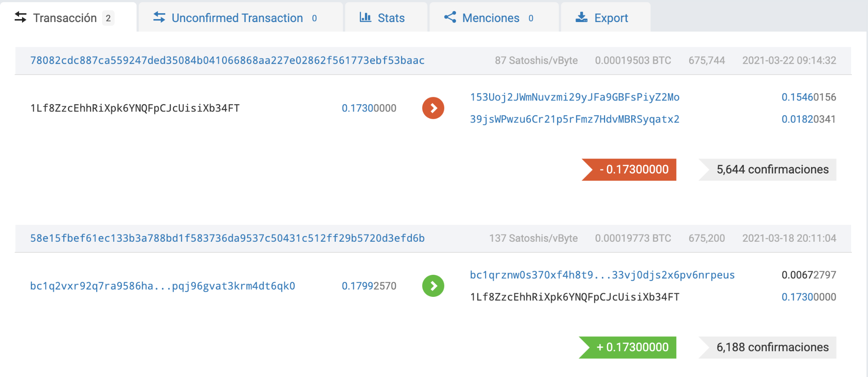The height and width of the screenshot is (377, 868).
Task: Open transaction hash starting with 58e15fbe
Action: (227, 238)
